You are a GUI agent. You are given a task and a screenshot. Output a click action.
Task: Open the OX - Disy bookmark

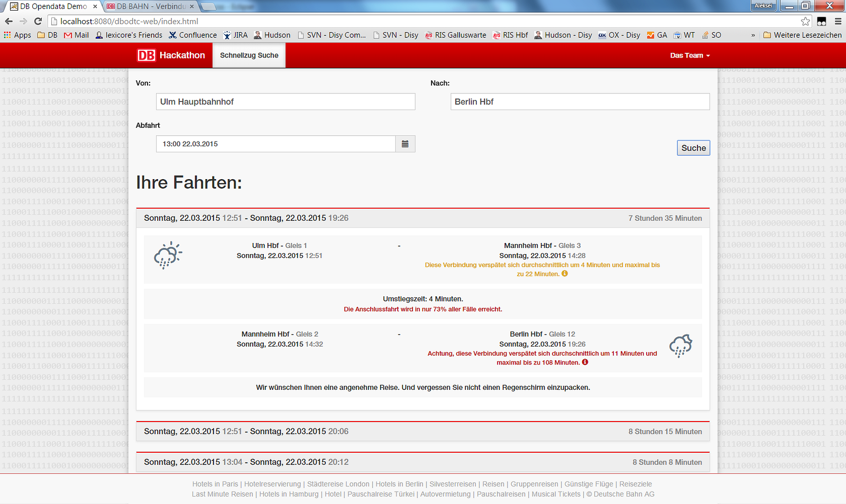coord(619,35)
